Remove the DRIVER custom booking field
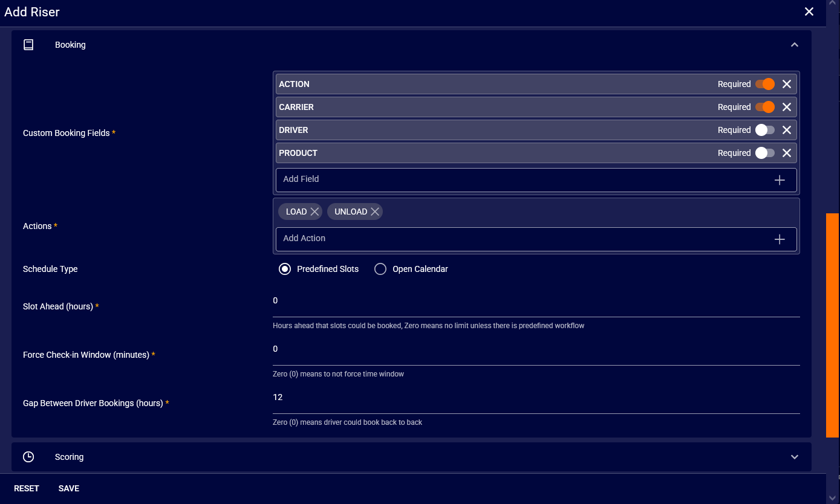The width and height of the screenshot is (840, 504). click(787, 130)
